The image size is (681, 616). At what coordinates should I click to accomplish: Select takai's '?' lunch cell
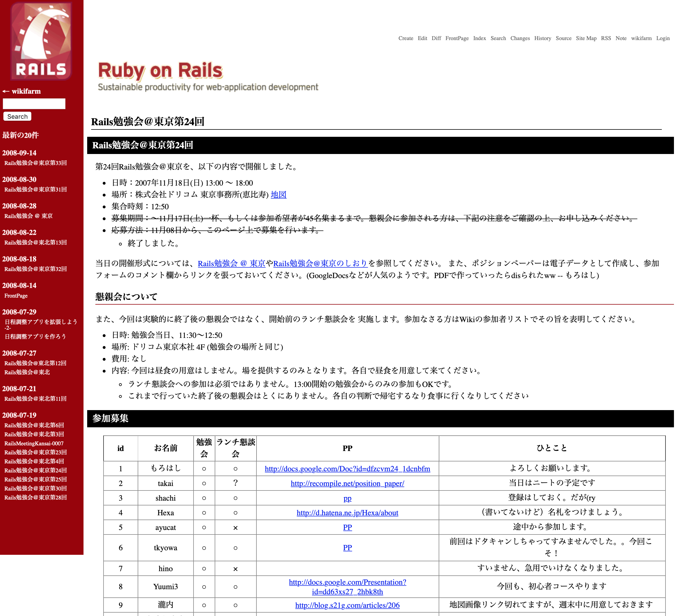pos(236,483)
